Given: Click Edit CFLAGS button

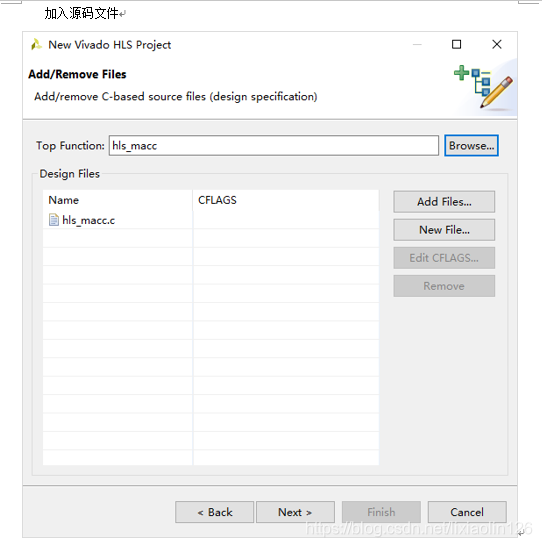Looking at the screenshot, I should pos(444,258).
